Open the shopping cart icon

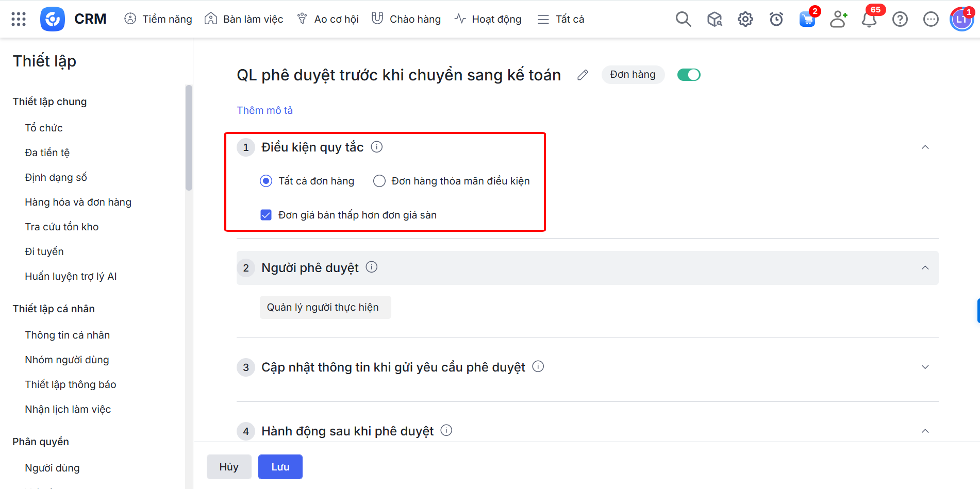(x=807, y=20)
